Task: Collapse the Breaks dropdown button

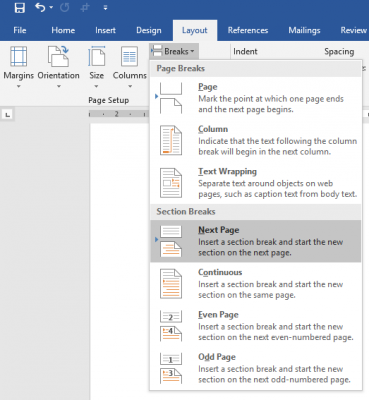Action: pyautogui.click(x=174, y=51)
